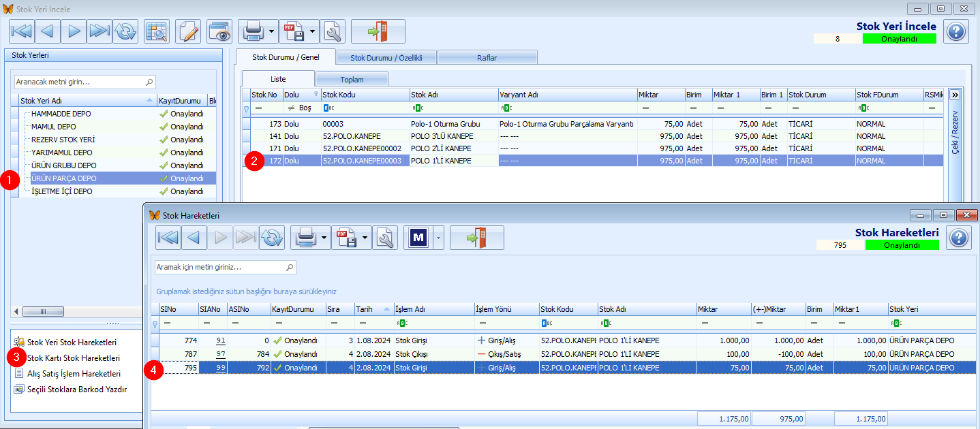Click the eye preview icon
Image resolution: width=980 pixels, height=429 pixels.
[219, 31]
